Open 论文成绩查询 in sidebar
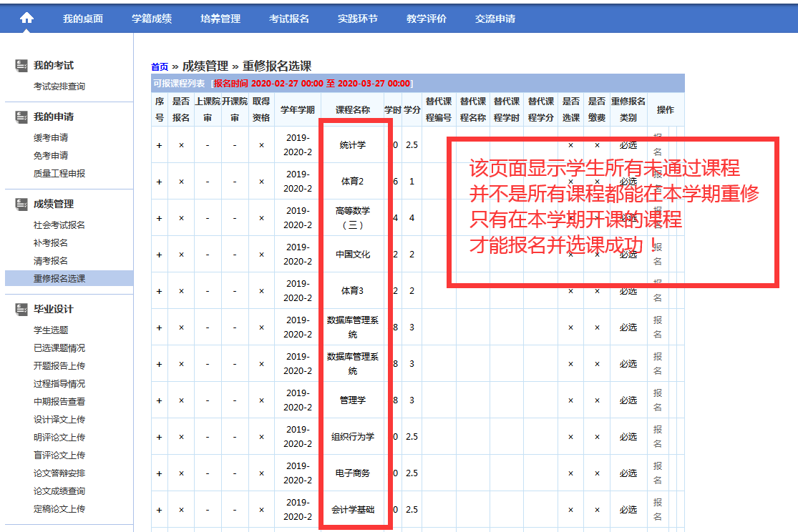Viewport: 798px width, 532px height. pyautogui.click(x=59, y=491)
